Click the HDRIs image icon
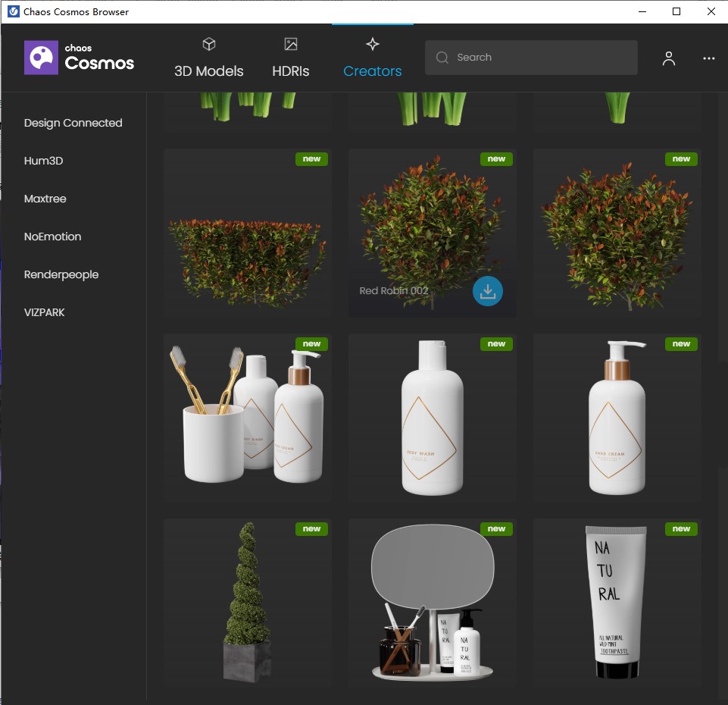 pos(291,44)
